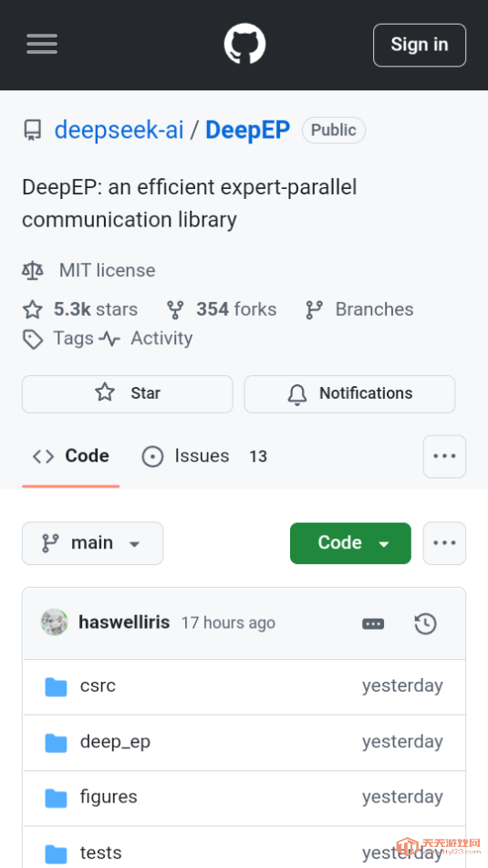Click haswelliris avatar image
Image resolution: width=488 pixels, height=868 pixels.
(x=54, y=622)
